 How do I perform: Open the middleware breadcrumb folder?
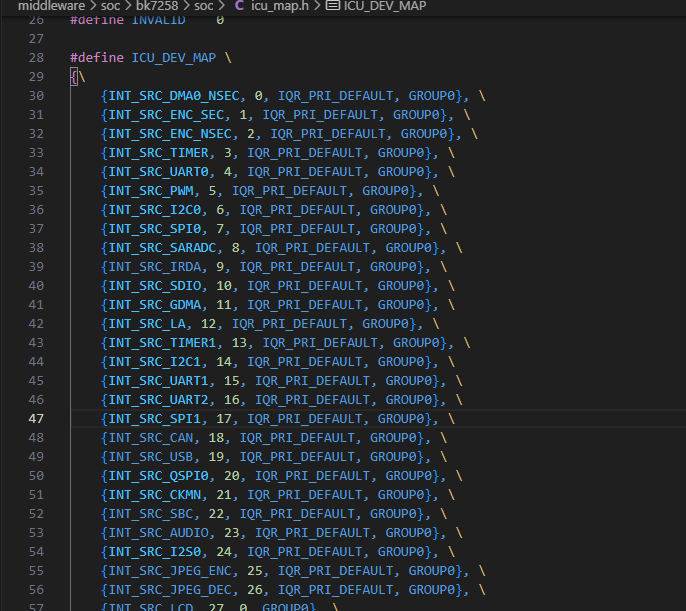[51, 6]
